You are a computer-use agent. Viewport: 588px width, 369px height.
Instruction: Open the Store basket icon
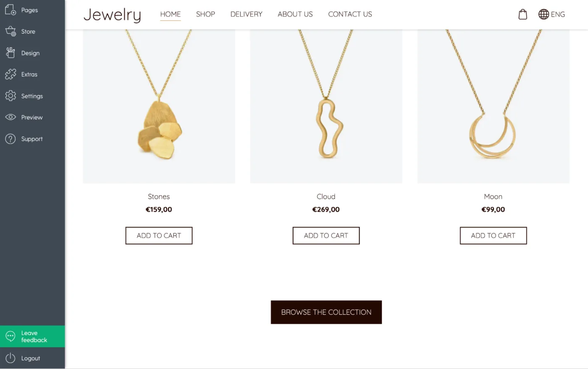tap(10, 31)
